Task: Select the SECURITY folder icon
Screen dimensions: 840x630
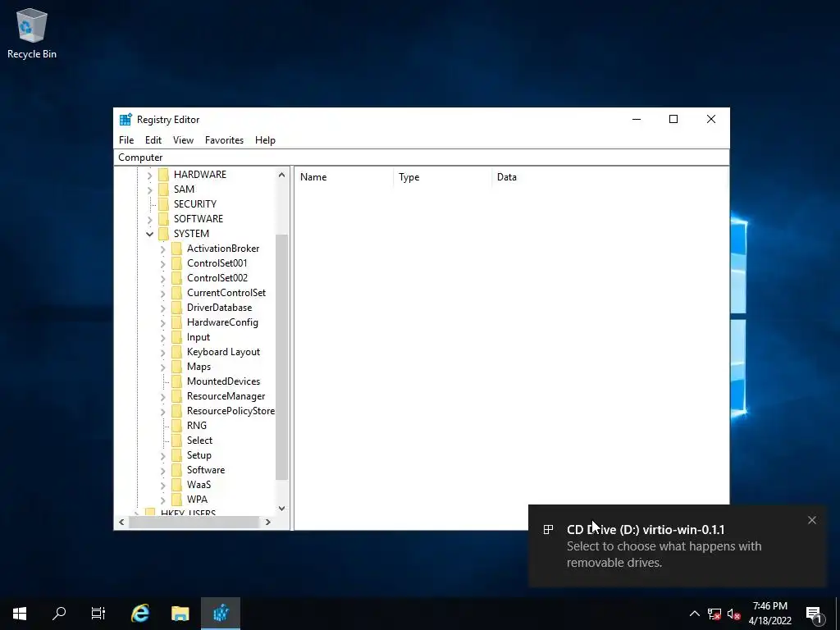Action: click(x=164, y=204)
